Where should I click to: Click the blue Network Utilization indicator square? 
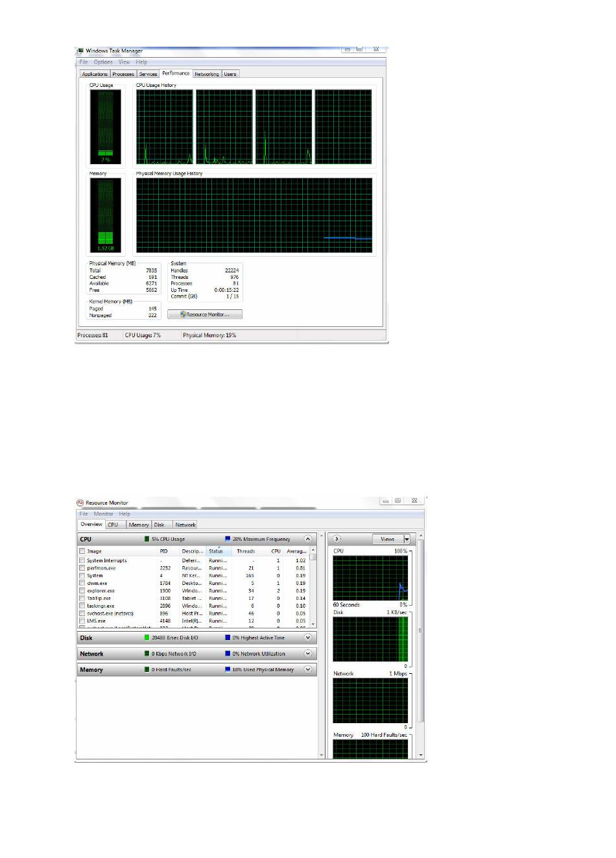228,654
